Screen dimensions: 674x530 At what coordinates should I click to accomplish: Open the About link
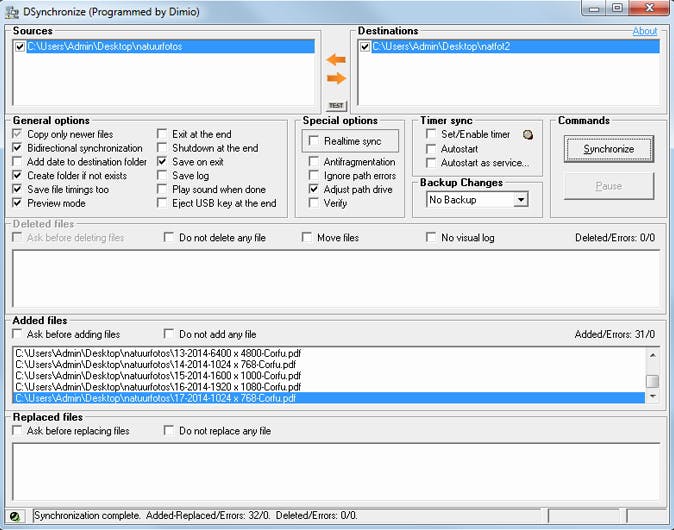pos(645,31)
